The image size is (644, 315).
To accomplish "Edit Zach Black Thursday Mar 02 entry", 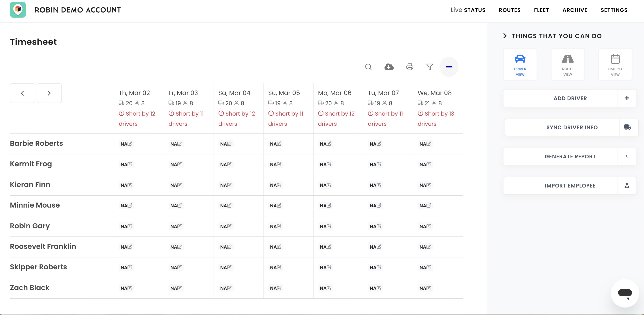I will tap(130, 288).
